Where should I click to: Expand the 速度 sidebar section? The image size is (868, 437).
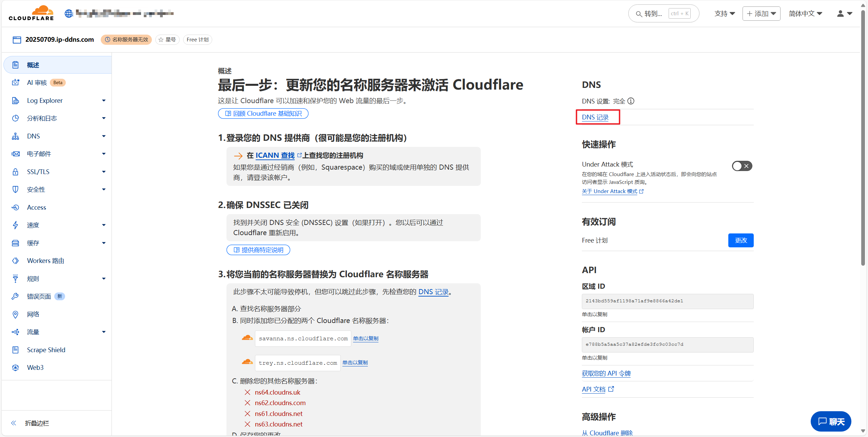104,225
